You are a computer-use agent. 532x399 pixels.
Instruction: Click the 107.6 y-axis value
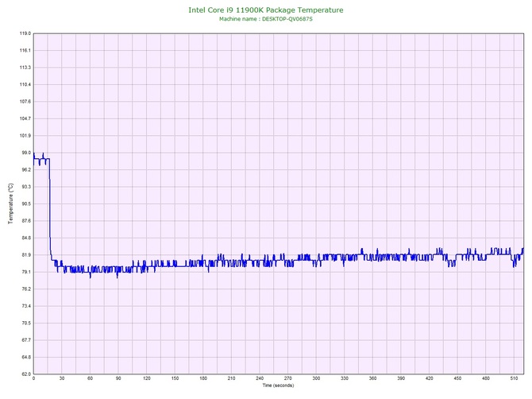tap(25, 102)
